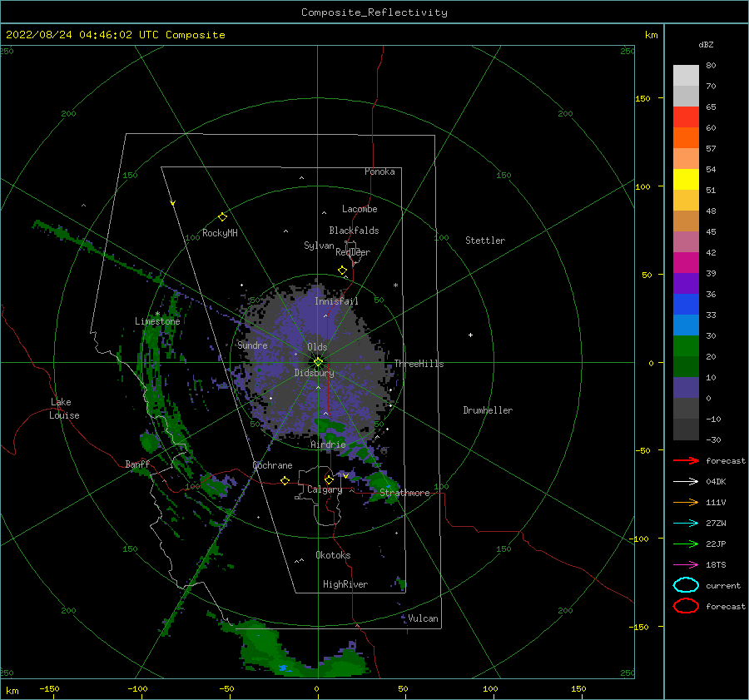Image resolution: width=749 pixels, height=700 pixels.
Task: Click the Stettler label
Action: (x=485, y=241)
